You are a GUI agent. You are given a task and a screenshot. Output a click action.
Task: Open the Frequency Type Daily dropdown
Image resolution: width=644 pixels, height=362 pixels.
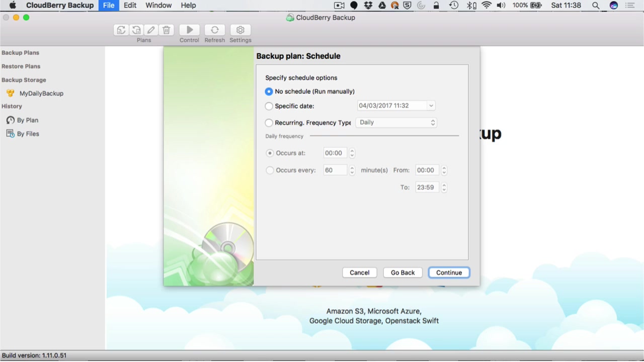tap(396, 123)
